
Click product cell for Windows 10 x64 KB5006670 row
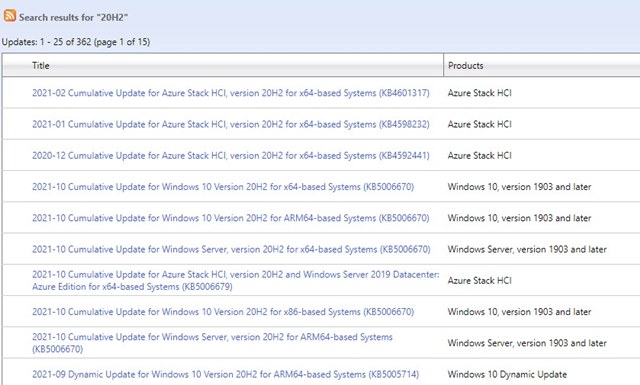(519, 187)
